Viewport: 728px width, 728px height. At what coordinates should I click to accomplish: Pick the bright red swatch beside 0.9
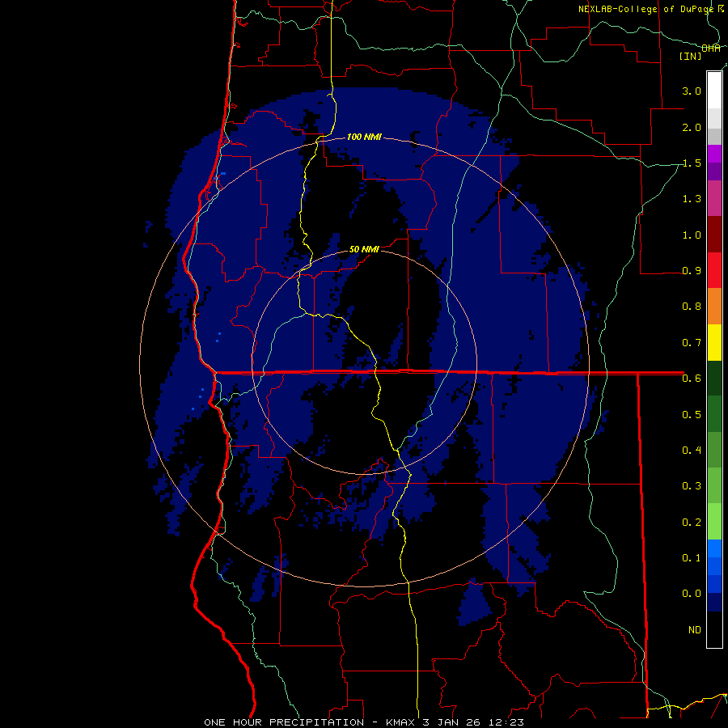coord(714,270)
